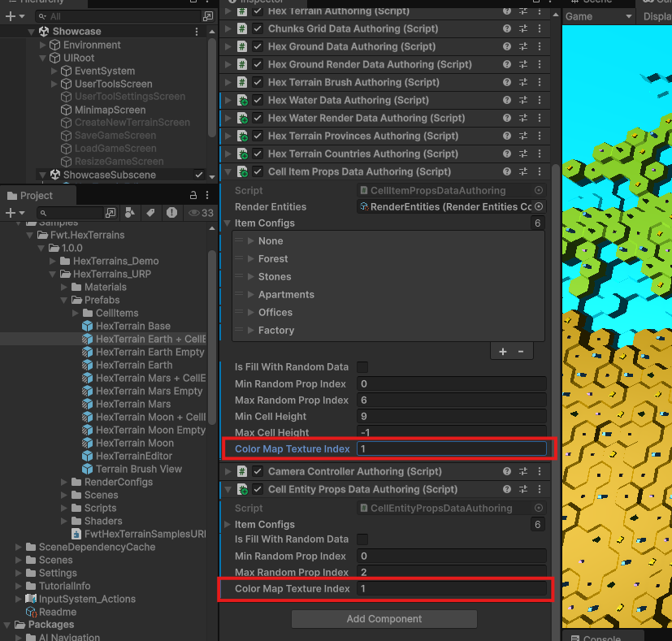Click the Add Component button
The height and width of the screenshot is (641, 672).
(x=384, y=619)
